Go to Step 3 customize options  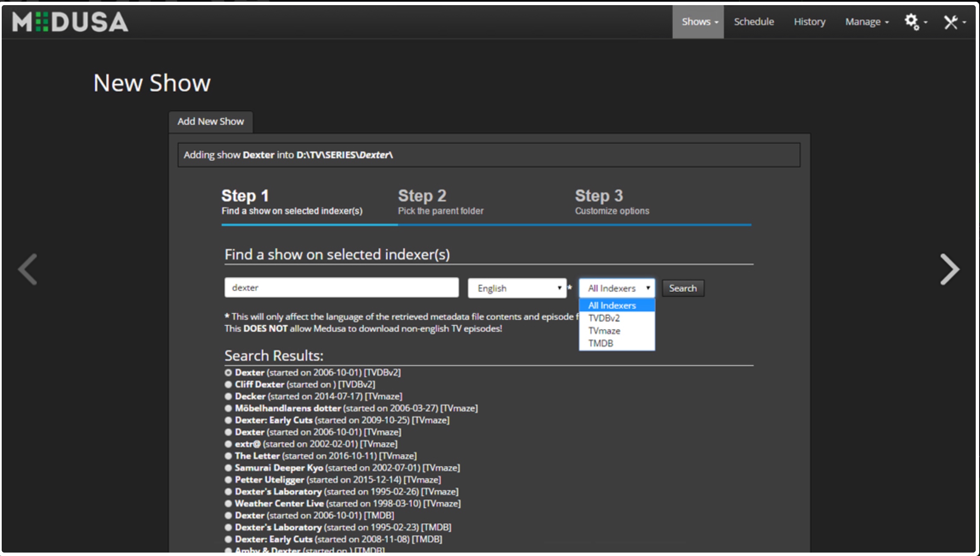point(612,202)
